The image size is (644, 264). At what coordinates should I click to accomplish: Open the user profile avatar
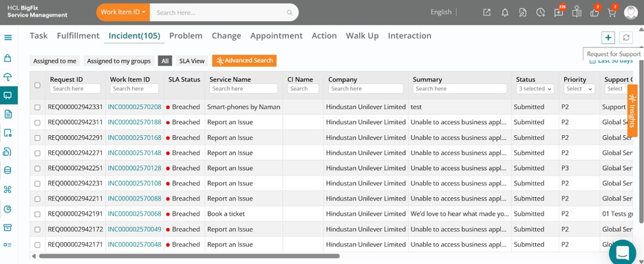pos(631,12)
